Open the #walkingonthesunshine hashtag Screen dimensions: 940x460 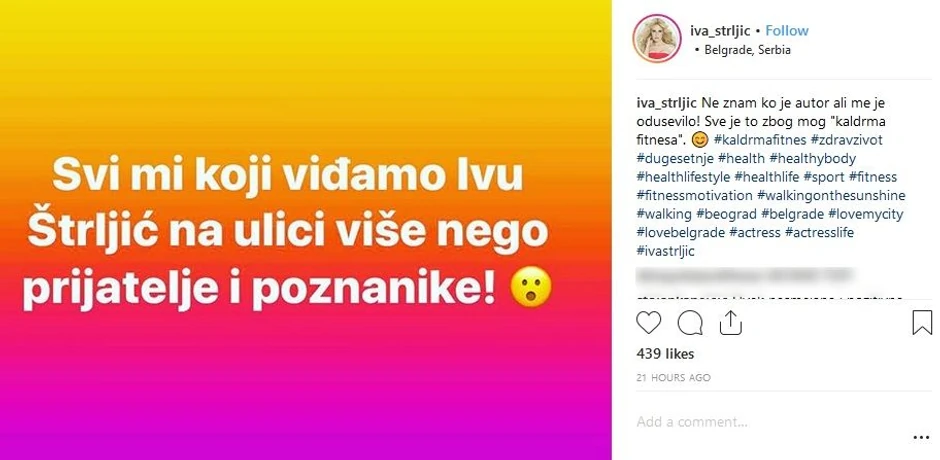tap(831, 196)
